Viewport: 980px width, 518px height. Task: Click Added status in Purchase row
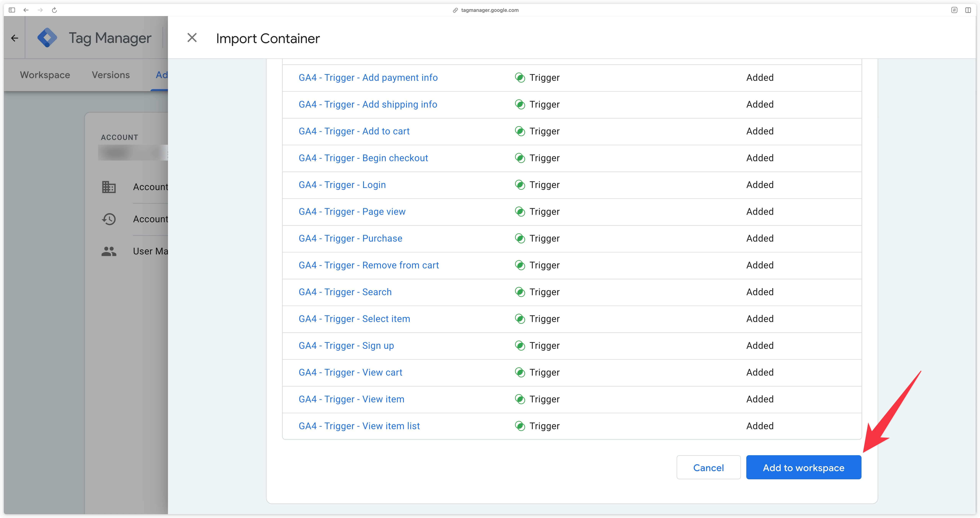pos(760,238)
